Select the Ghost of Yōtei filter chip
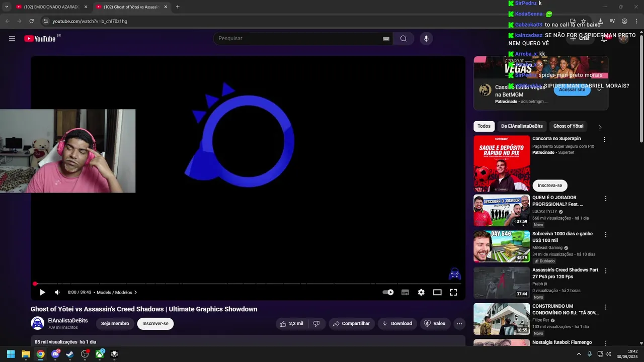The height and width of the screenshot is (362, 644). [x=569, y=126]
